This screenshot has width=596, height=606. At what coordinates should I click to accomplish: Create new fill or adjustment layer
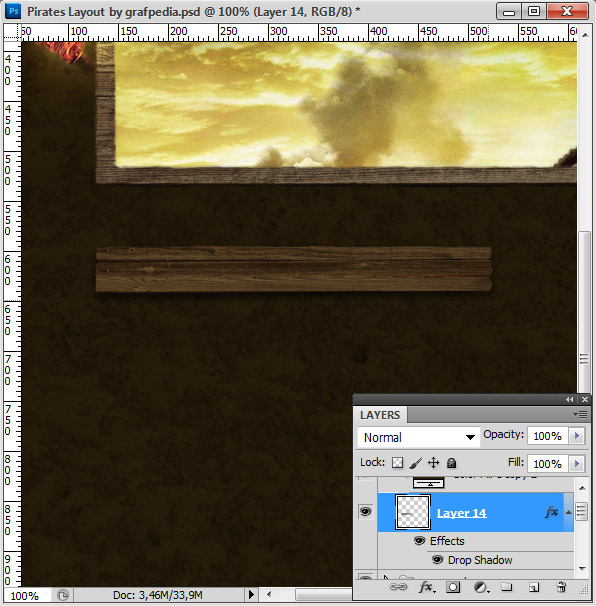click(x=481, y=587)
